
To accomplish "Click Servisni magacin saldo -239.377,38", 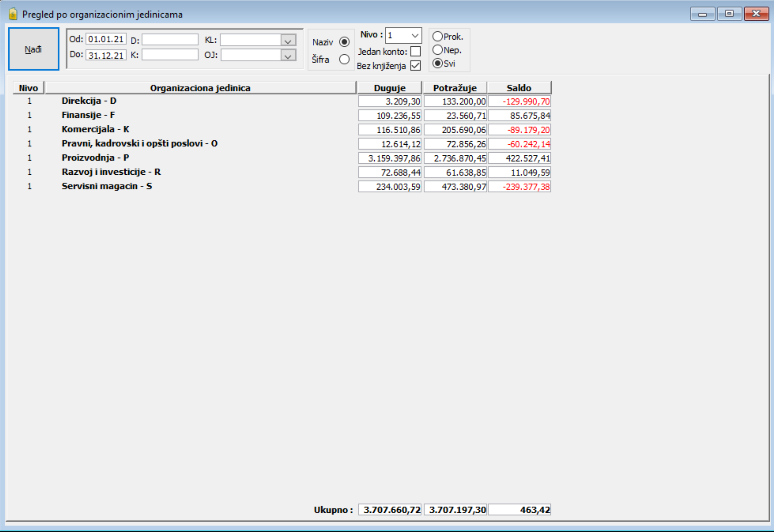I will pos(519,187).
